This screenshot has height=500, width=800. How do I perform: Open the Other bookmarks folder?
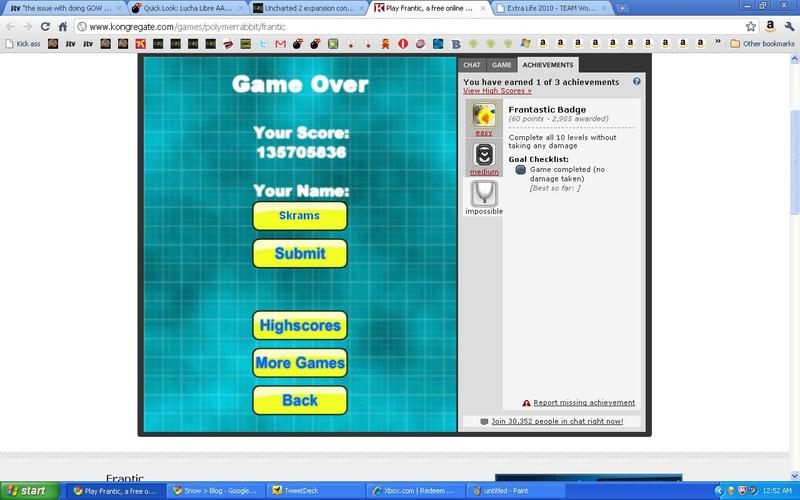click(762, 44)
